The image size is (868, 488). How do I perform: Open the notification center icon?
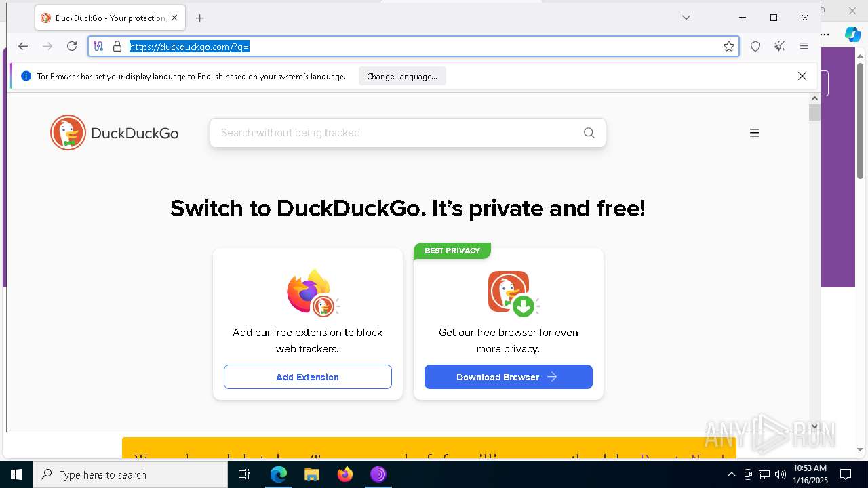846,474
